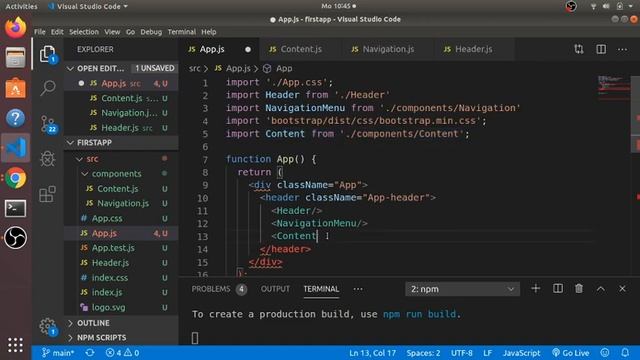Open the Explorer view in activity bar
The height and width of the screenshot is (360, 640).
[x=48, y=54]
